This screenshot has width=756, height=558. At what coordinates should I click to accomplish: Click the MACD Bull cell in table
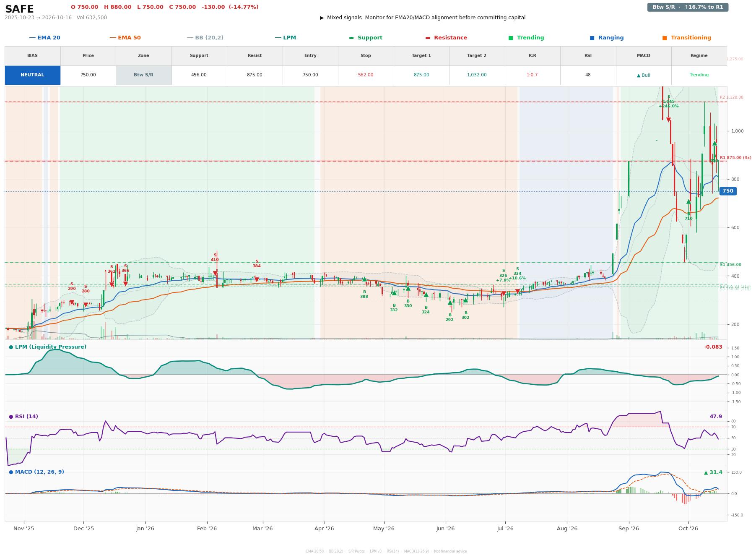point(643,75)
